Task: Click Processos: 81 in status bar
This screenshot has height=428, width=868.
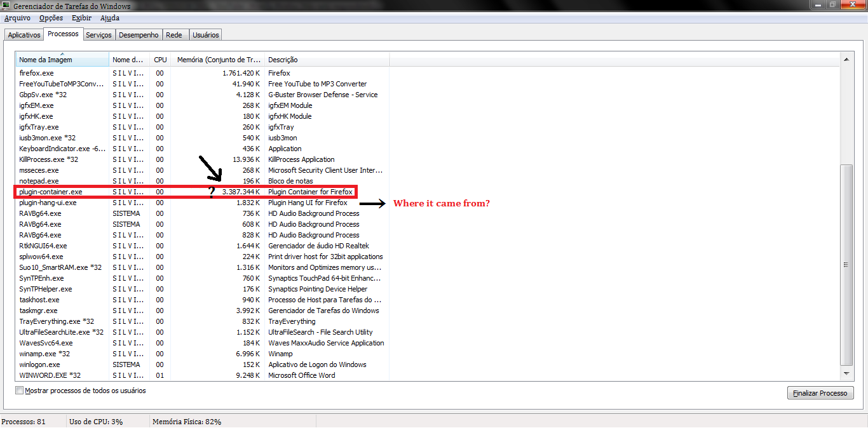Action: coord(24,422)
